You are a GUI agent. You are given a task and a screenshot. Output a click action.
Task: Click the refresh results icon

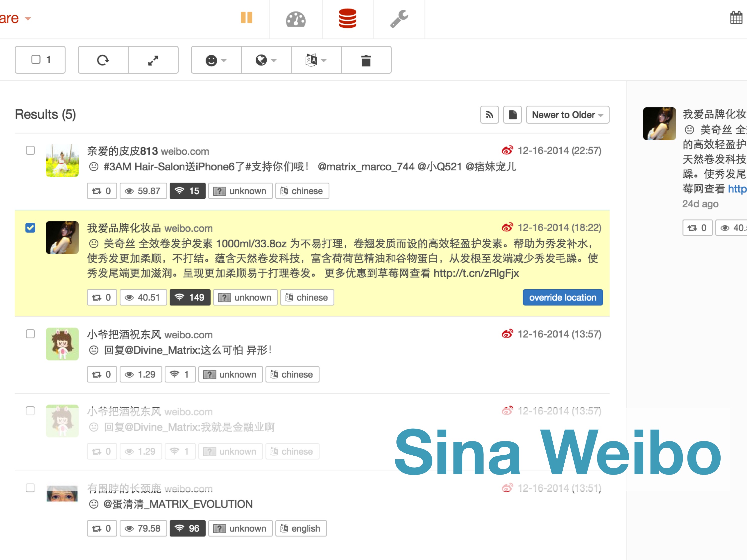(x=103, y=60)
